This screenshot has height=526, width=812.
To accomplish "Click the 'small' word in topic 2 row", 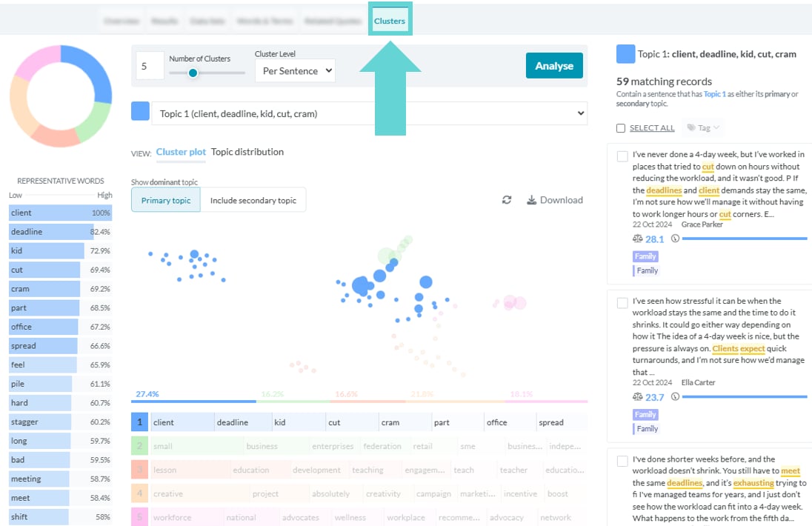I will point(162,446).
